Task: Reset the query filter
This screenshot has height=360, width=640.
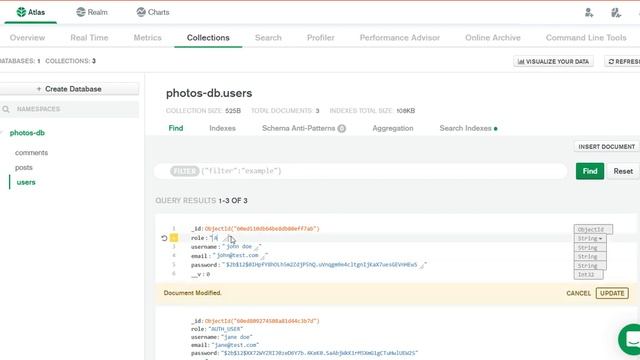Action: [623, 171]
